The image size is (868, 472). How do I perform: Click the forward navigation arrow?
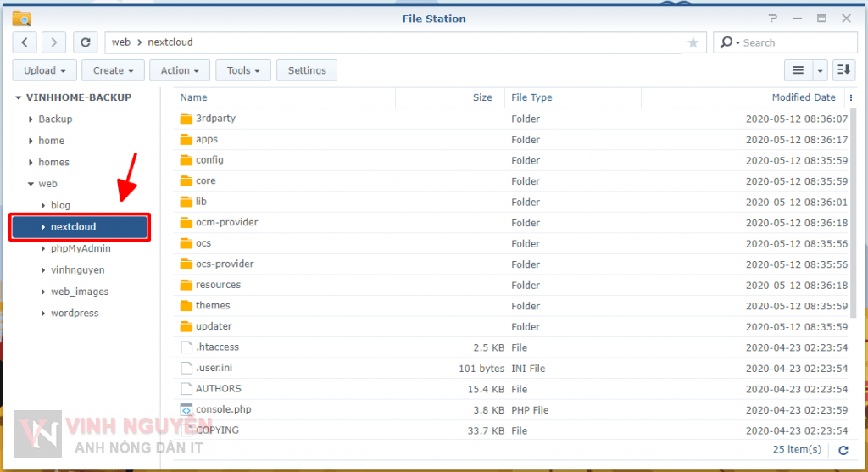(53, 42)
